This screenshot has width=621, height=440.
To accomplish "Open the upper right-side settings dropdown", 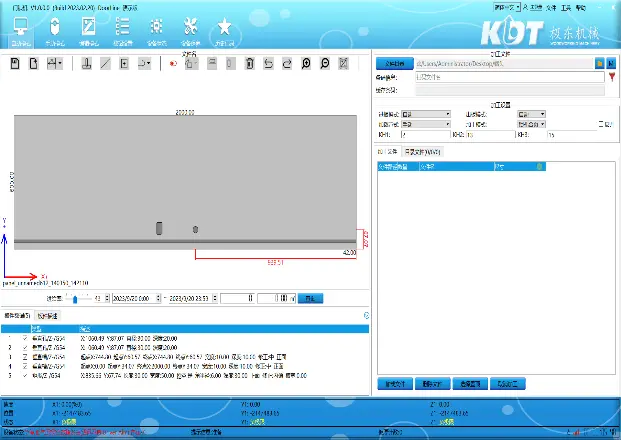I will pyautogui.click(x=531, y=114).
